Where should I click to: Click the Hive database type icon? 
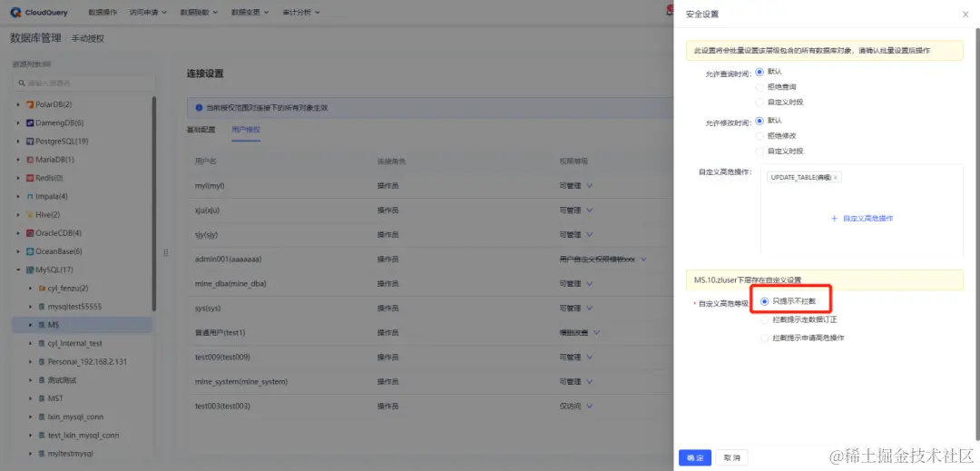tap(29, 215)
